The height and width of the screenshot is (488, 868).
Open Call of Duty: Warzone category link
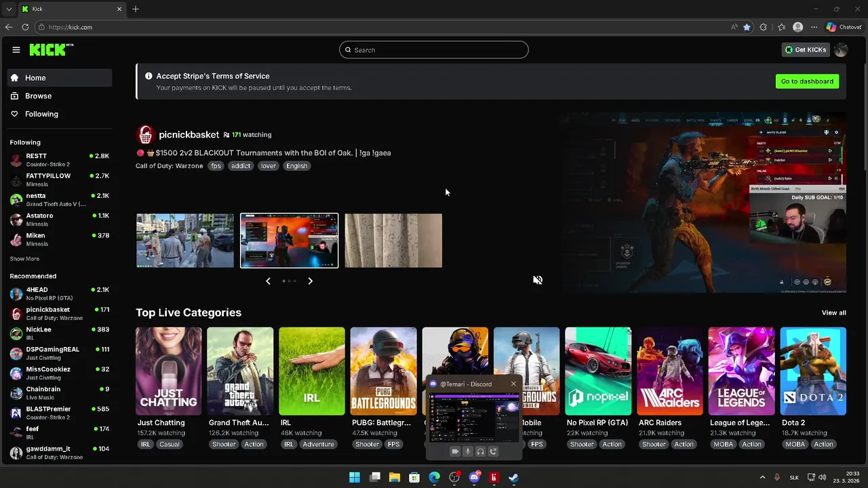click(170, 166)
